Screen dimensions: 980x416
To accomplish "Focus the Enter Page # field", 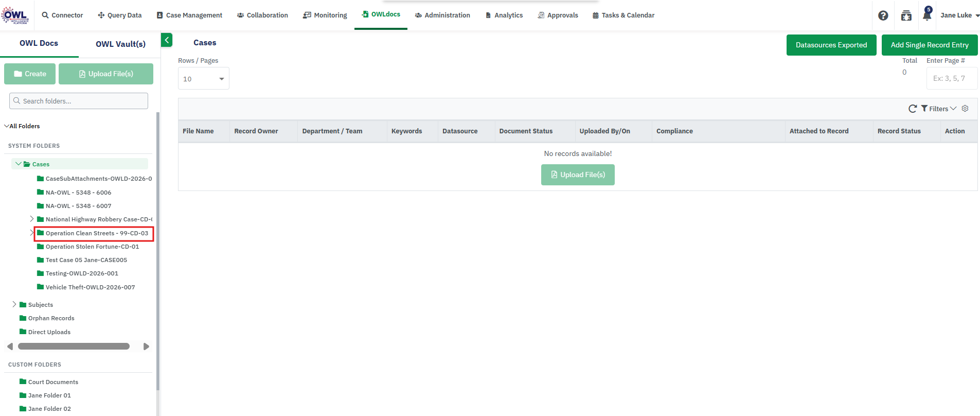I will (x=952, y=78).
